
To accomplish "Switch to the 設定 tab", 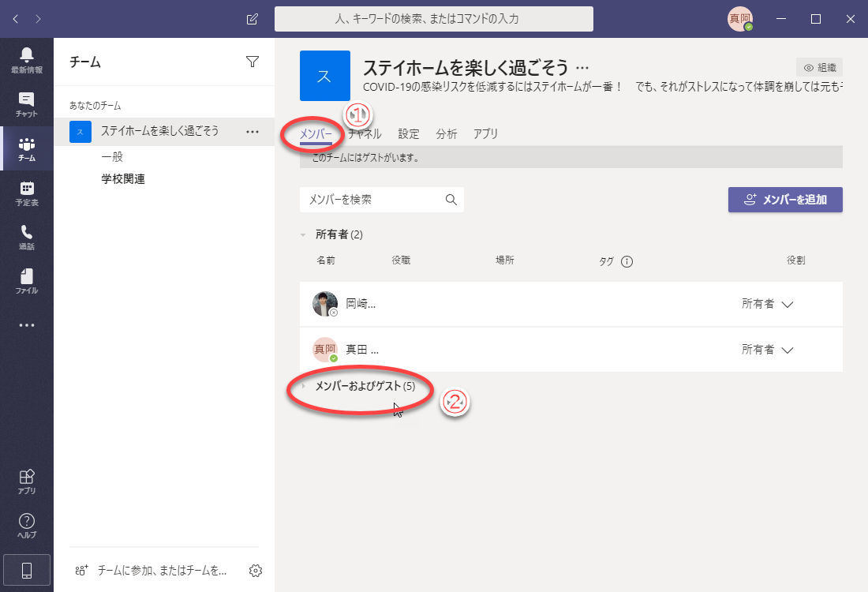I will pos(409,134).
